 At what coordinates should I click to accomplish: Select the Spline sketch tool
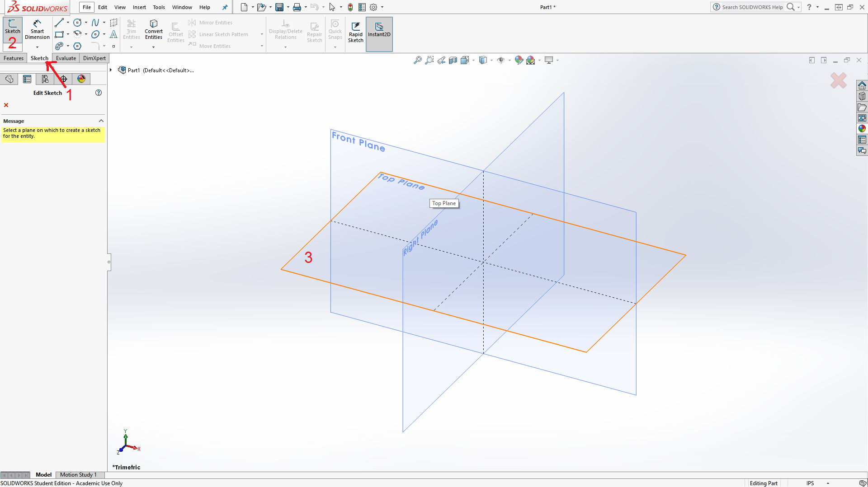click(95, 23)
